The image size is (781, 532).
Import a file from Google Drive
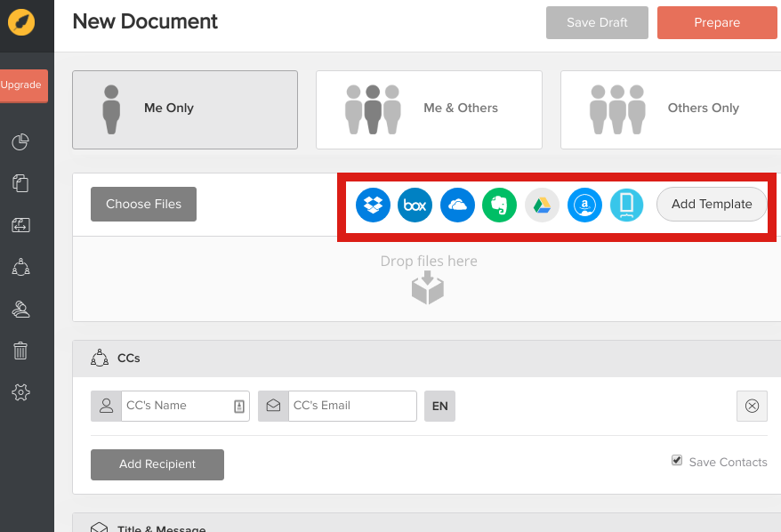click(x=542, y=205)
